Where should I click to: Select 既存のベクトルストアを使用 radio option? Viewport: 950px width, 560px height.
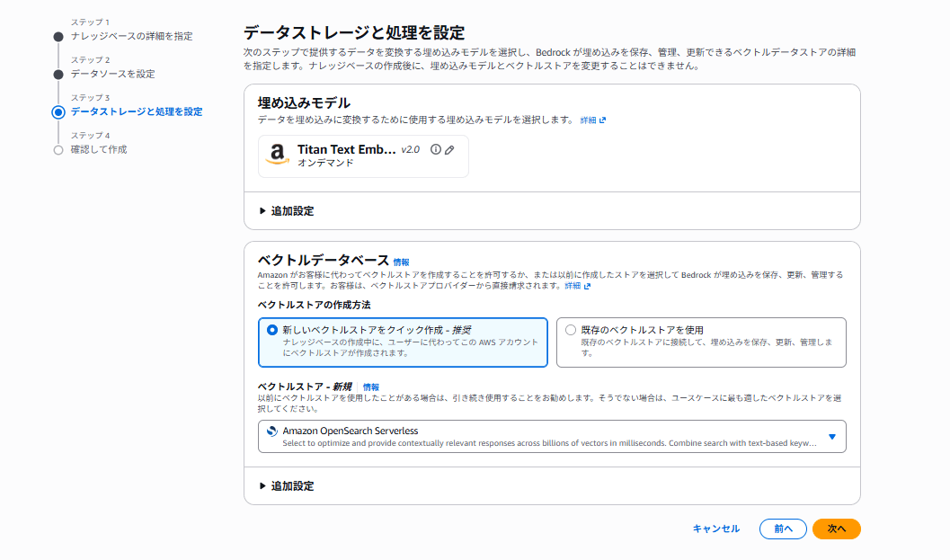[x=570, y=330]
